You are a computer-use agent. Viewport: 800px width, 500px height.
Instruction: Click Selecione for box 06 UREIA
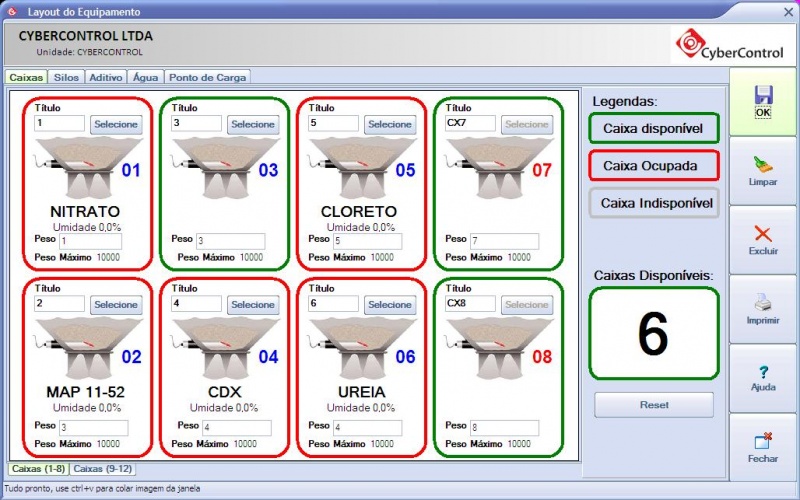pyautogui.click(x=390, y=305)
